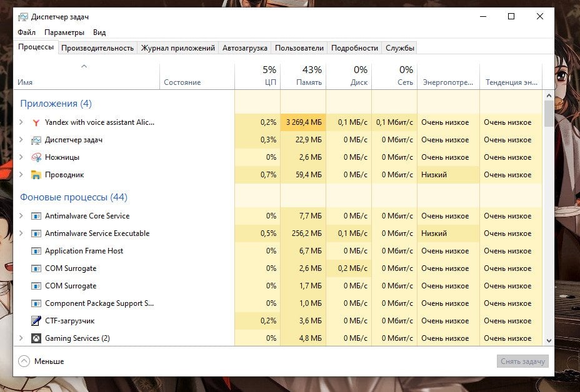Expand the Gaming Services (2) group
Image resolution: width=580 pixels, height=392 pixels.
click(x=21, y=338)
